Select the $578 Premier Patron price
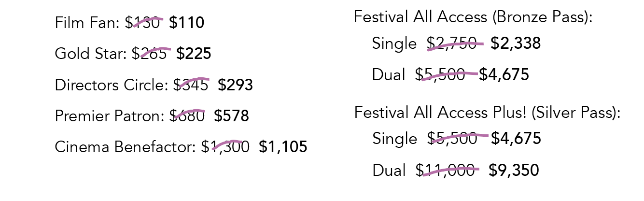The width and height of the screenshot is (644, 201). [x=232, y=116]
